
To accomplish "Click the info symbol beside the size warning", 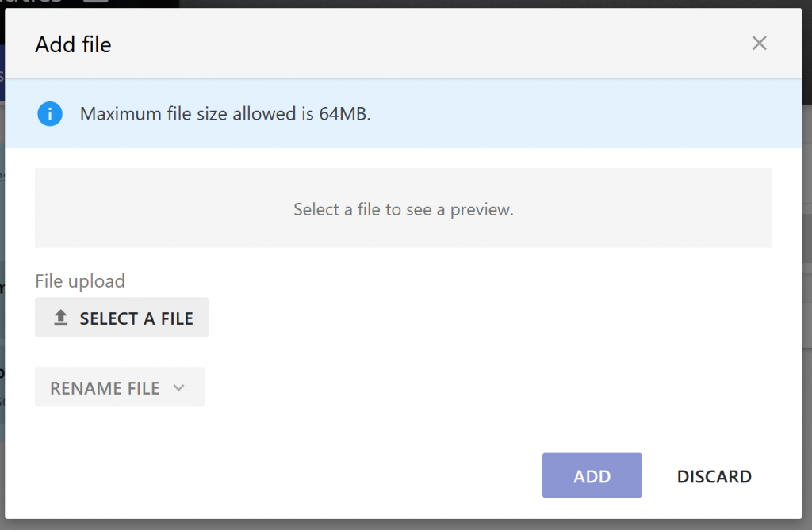I will pos(49,114).
